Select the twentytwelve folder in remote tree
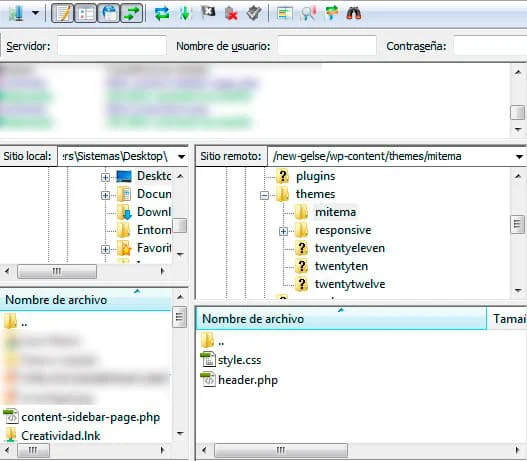The height and width of the screenshot is (461, 527). tap(350, 284)
